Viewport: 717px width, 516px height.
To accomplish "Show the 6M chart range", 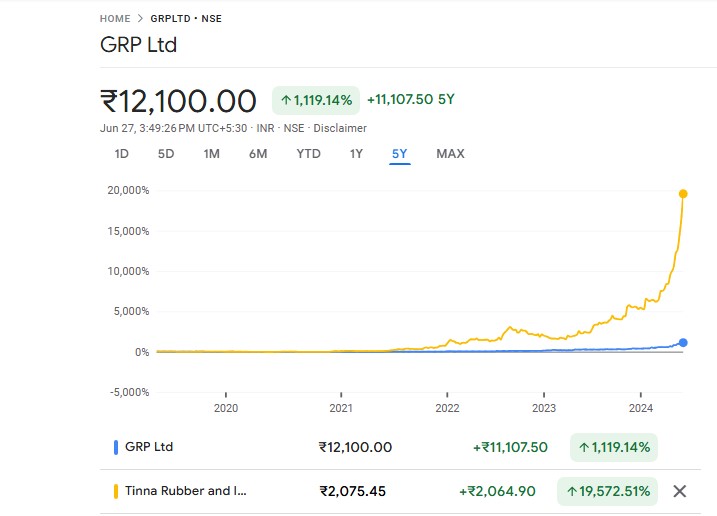I will tap(258, 154).
